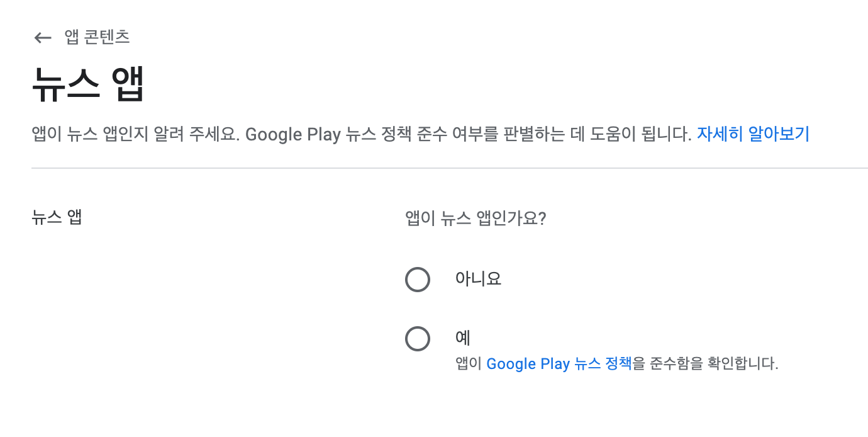This screenshot has width=868, height=437.
Task: Click the 아니요 option label text
Action: (478, 279)
